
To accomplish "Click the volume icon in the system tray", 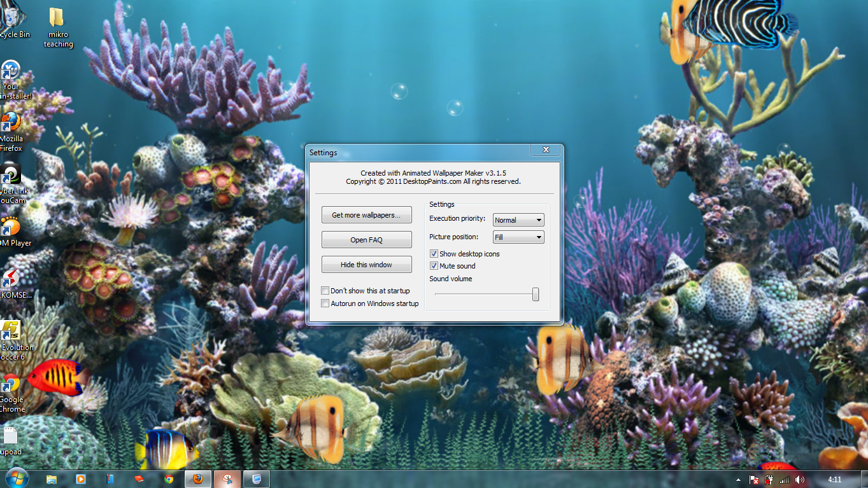I will point(800,479).
